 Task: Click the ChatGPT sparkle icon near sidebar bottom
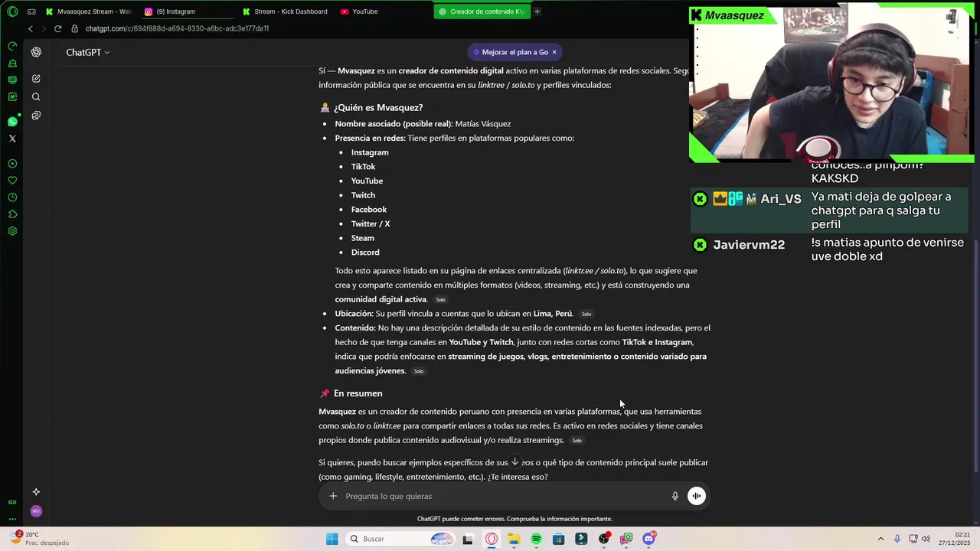pyautogui.click(x=36, y=492)
